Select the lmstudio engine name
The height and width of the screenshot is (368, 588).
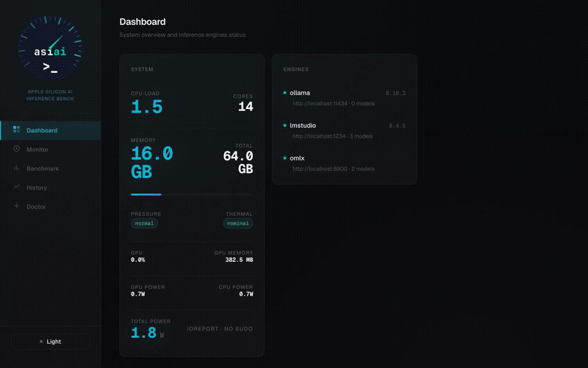[x=303, y=125]
